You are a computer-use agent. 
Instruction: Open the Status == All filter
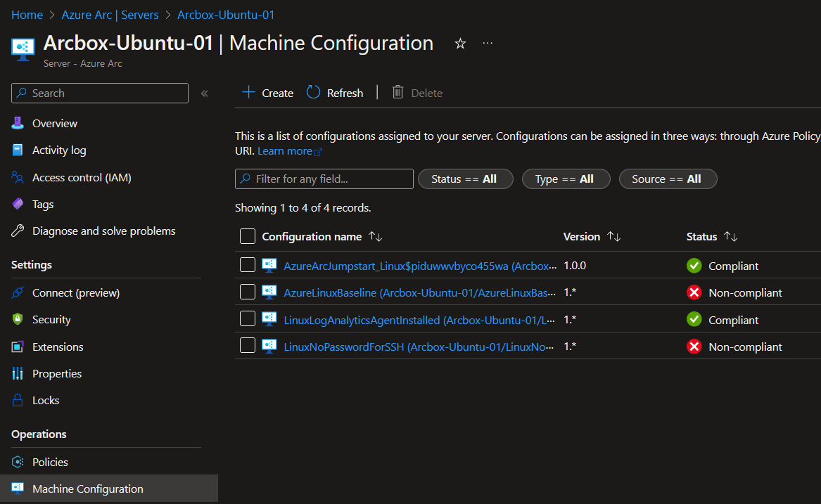pos(466,179)
